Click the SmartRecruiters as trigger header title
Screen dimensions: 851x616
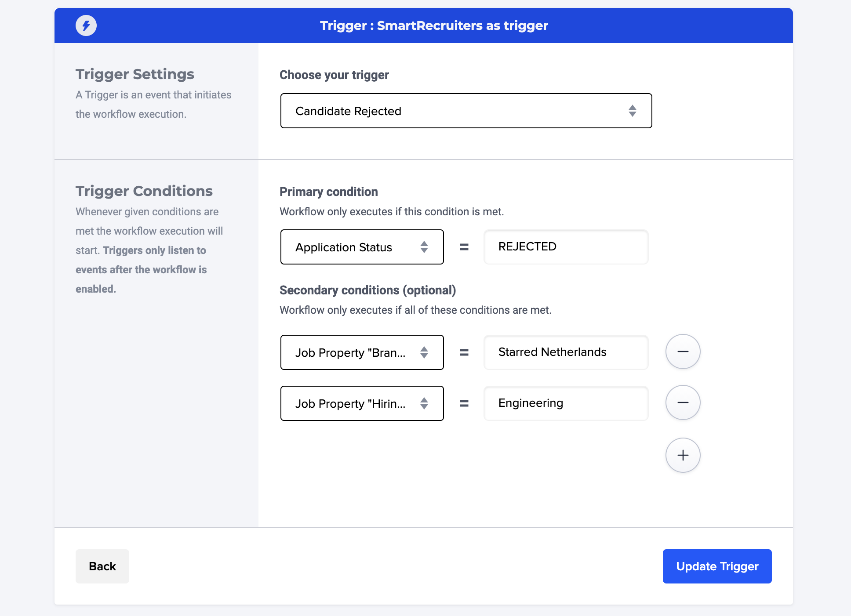[434, 25]
